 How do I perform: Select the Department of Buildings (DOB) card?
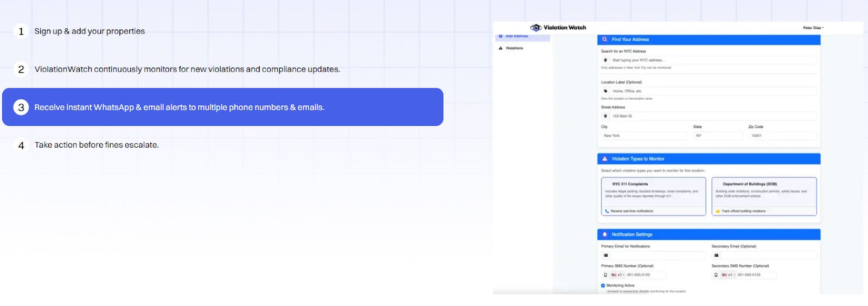click(x=764, y=196)
